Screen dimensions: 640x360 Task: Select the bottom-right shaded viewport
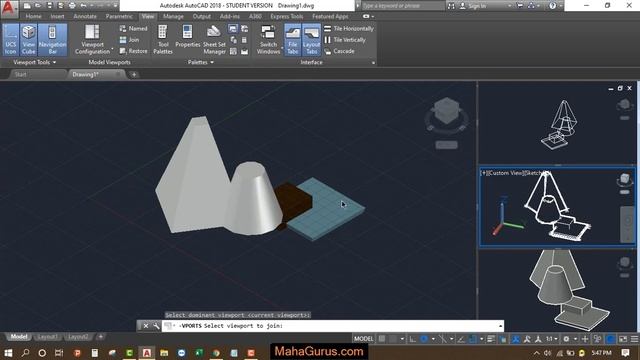(557, 291)
